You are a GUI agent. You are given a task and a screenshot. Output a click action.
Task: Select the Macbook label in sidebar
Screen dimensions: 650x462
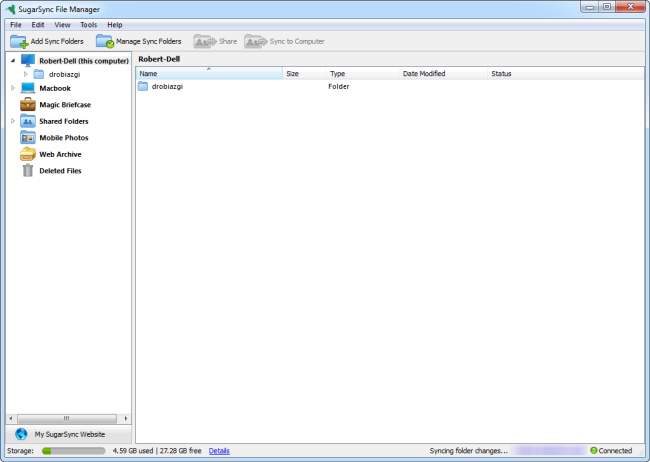[x=55, y=88]
